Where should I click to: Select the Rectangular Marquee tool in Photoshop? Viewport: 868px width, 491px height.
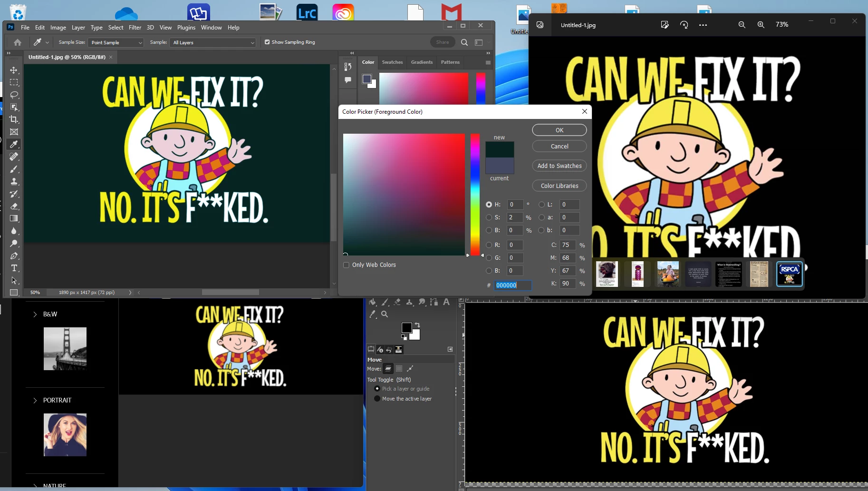[x=14, y=82]
